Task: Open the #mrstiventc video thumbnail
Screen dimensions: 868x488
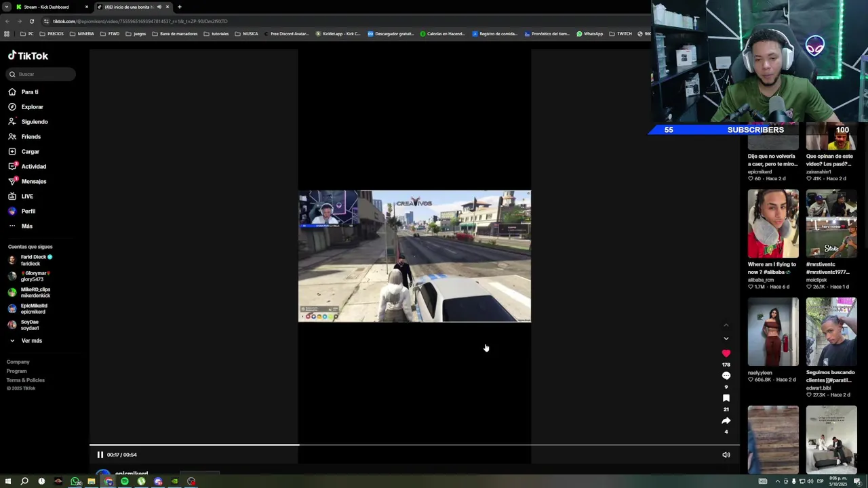Action: pyautogui.click(x=831, y=224)
